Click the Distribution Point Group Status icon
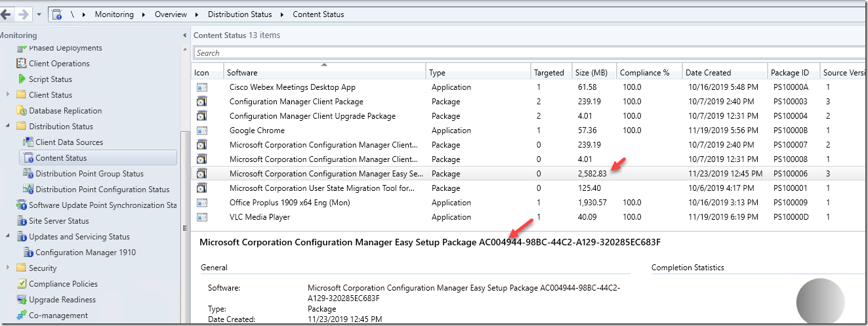The image size is (868, 326). [x=28, y=174]
